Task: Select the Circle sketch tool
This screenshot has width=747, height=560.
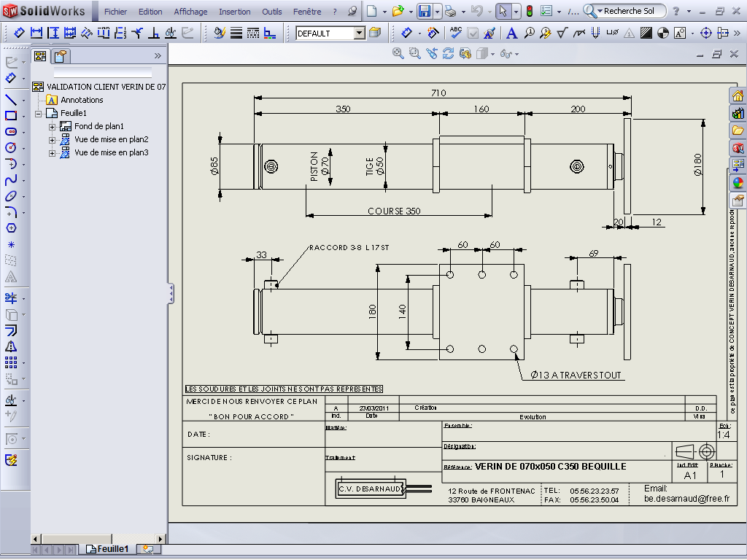Action: [11, 147]
